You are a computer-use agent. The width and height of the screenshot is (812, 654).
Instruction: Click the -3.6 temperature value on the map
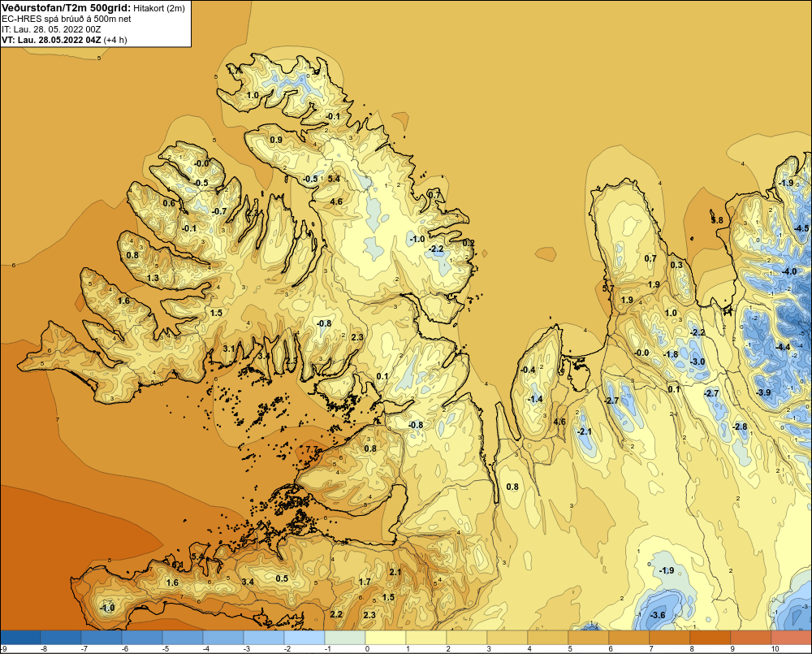657,615
